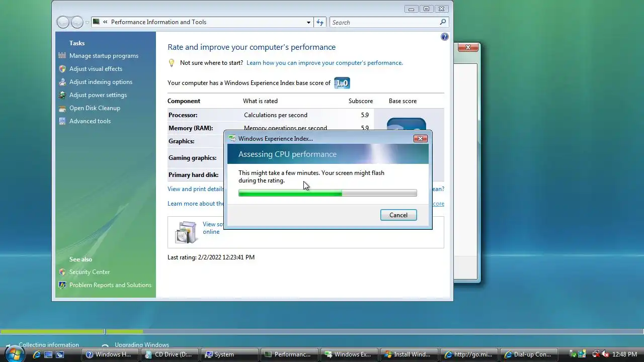Image resolution: width=644 pixels, height=362 pixels.
Task: Click Last rating date text
Action: click(211, 257)
